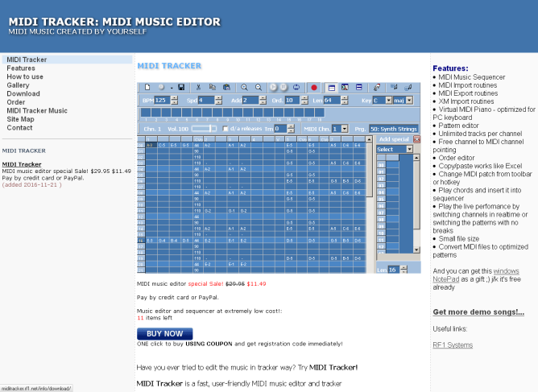
Task: Toggle channel square number 10
Action: (x=238, y=112)
